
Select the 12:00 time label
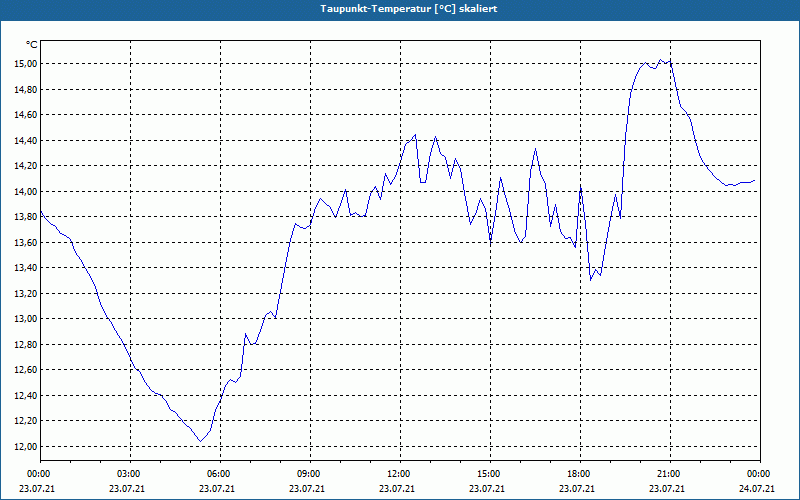pyautogui.click(x=397, y=474)
